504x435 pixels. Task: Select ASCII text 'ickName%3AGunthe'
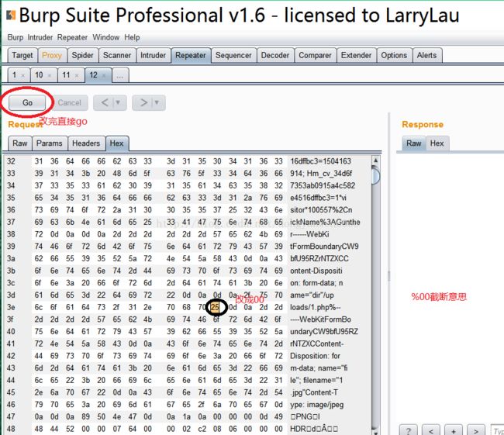point(326,223)
